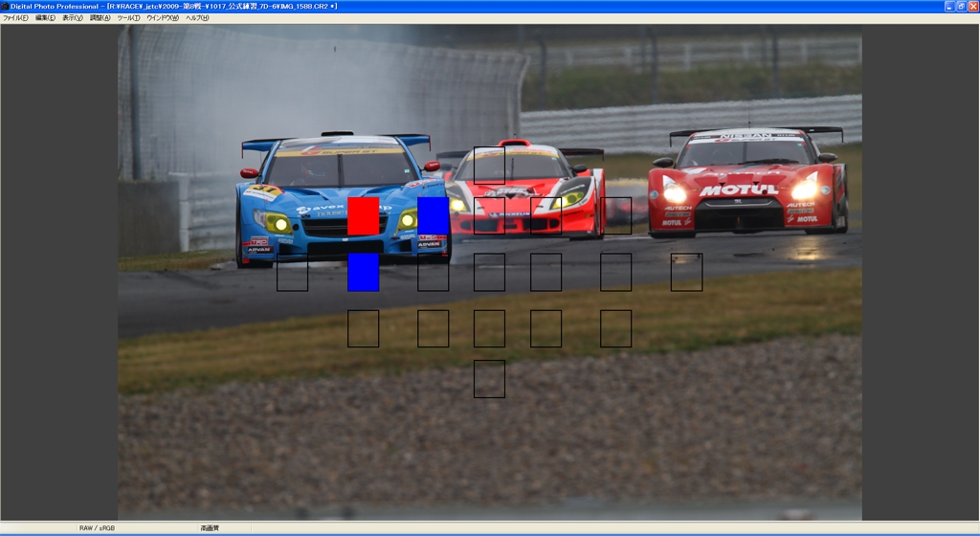Close the Digital Photo Professional window
Screen dimensions: 980x536
tap(973, 7)
